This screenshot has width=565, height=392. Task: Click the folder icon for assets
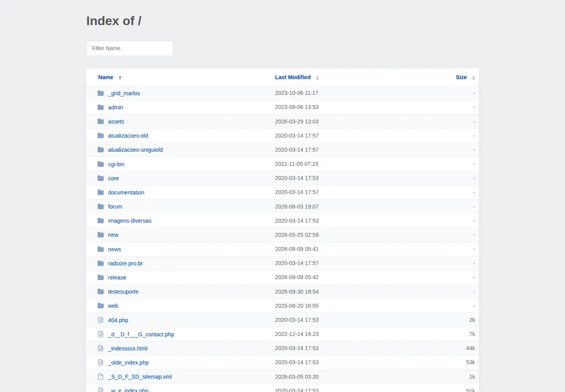click(101, 122)
